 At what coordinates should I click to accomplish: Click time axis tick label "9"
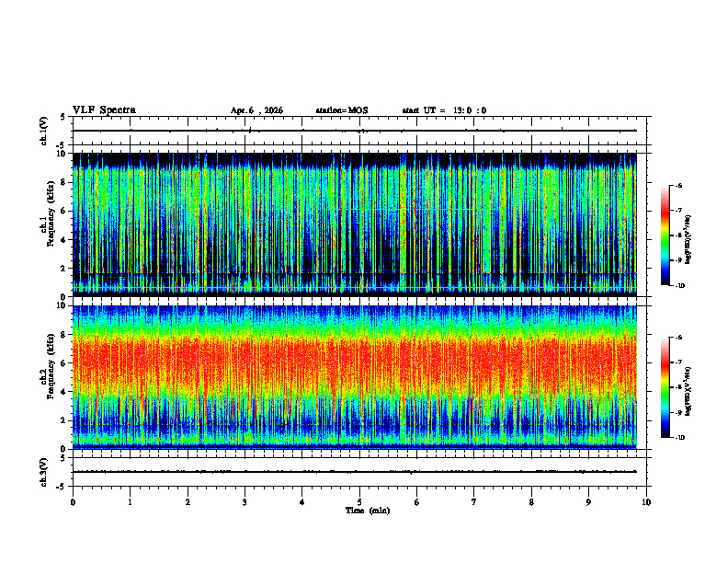[x=588, y=502]
